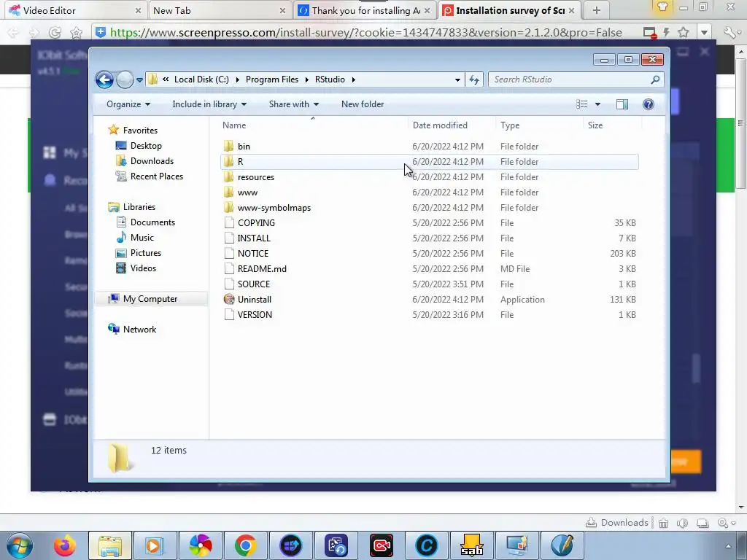Click the Explorer forward arrow button

pyautogui.click(x=125, y=79)
